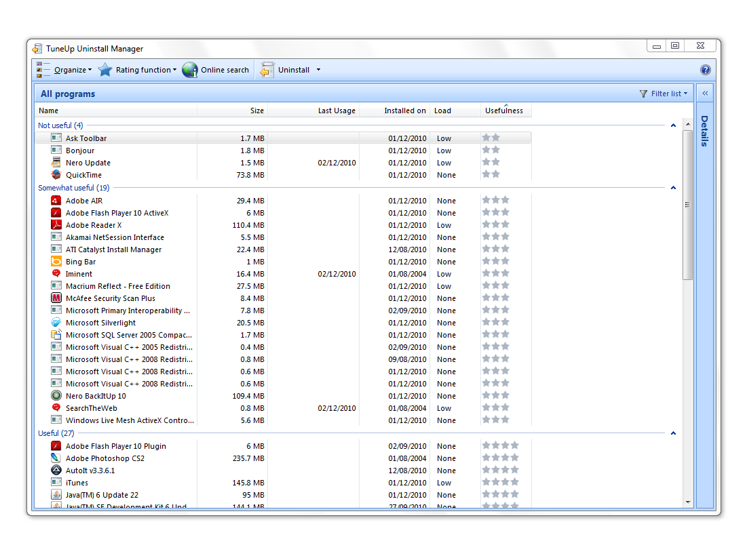Select the Adobe AIR icon
This screenshot has width=747, height=560.
(56, 201)
